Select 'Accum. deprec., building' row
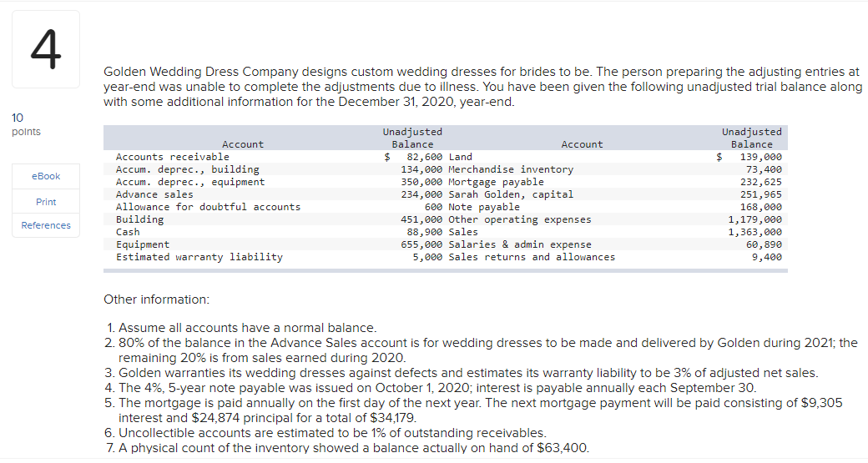 click(x=187, y=169)
